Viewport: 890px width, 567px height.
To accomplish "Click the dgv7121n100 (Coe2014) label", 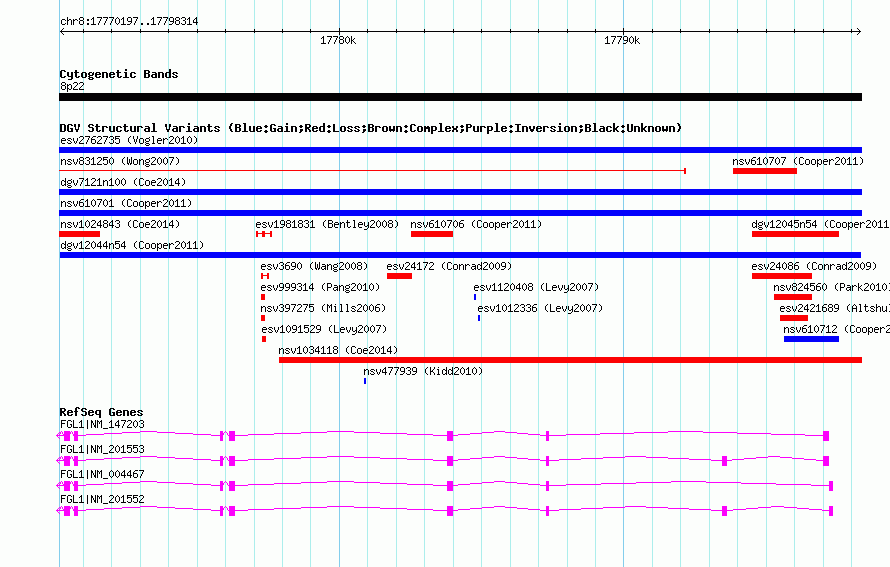I will point(123,182).
